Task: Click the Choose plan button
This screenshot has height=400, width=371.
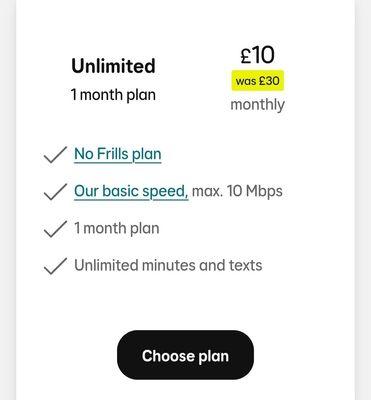Action: pos(185,355)
